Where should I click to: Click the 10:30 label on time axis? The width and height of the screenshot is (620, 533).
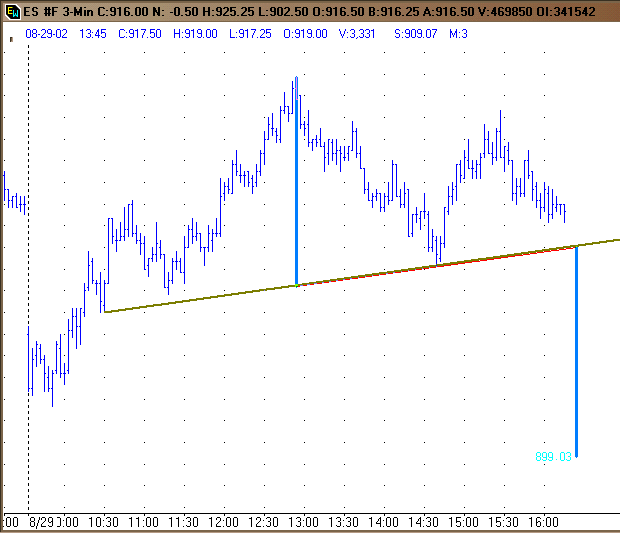(104, 523)
